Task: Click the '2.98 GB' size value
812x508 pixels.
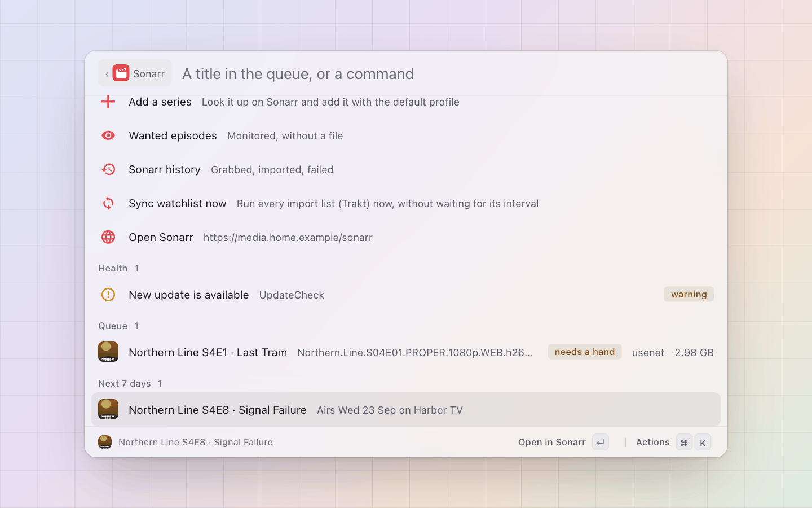Action: point(694,353)
